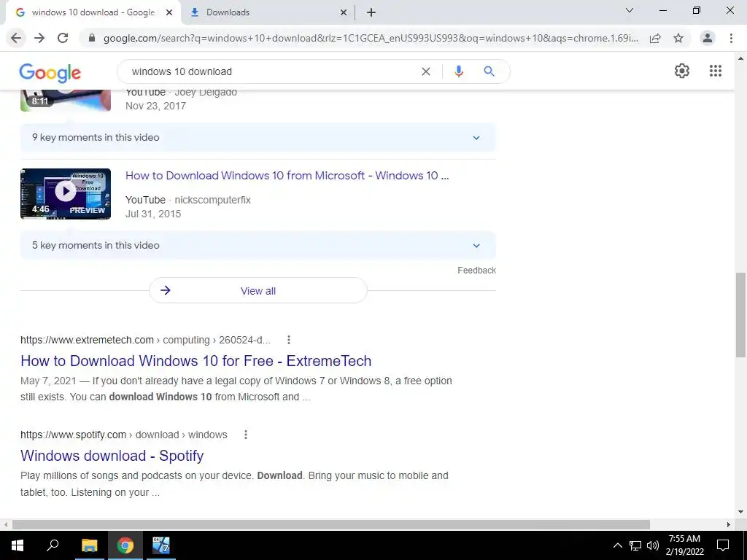The image size is (747, 560).
Task: Click the spotify.com URL breadcrumb
Action: [x=124, y=435]
